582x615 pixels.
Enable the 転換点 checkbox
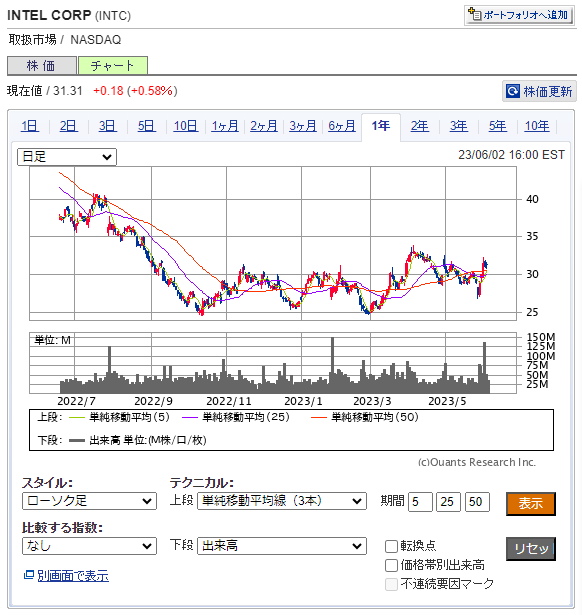(391, 546)
